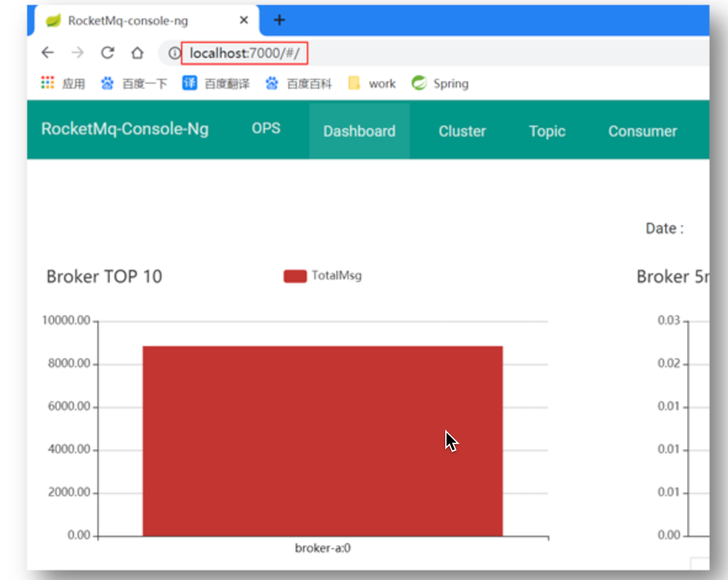The width and height of the screenshot is (728, 580).
Task: Click the 10000.00 axis value
Action: (x=66, y=320)
